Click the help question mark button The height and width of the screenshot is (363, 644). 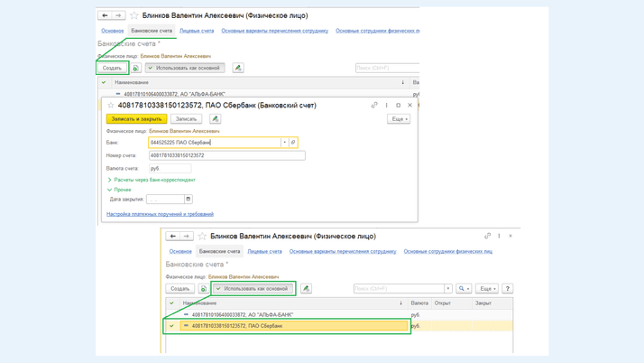point(508,289)
